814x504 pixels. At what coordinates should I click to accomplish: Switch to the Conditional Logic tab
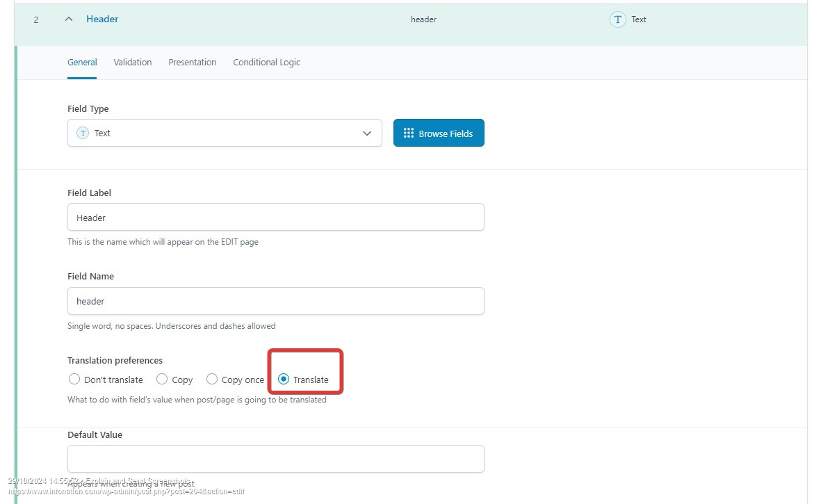click(266, 63)
